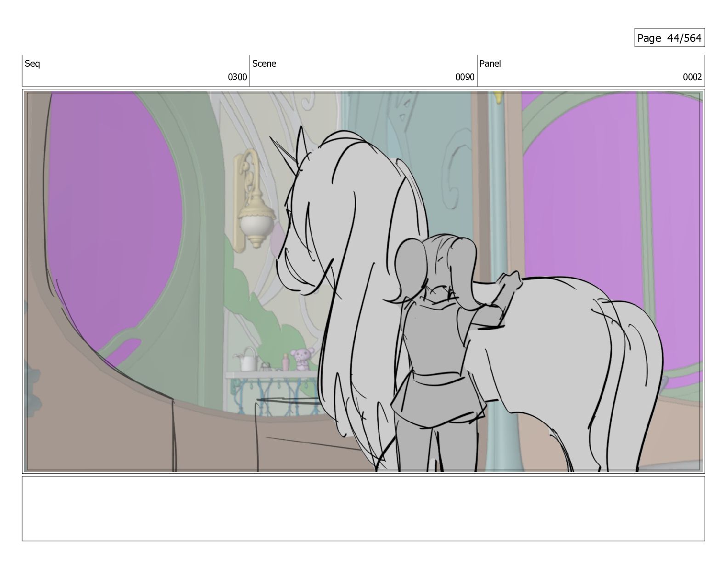Click the storyboard panel drawing thumbnail
The image size is (728, 563).
click(x=363, y=281)
